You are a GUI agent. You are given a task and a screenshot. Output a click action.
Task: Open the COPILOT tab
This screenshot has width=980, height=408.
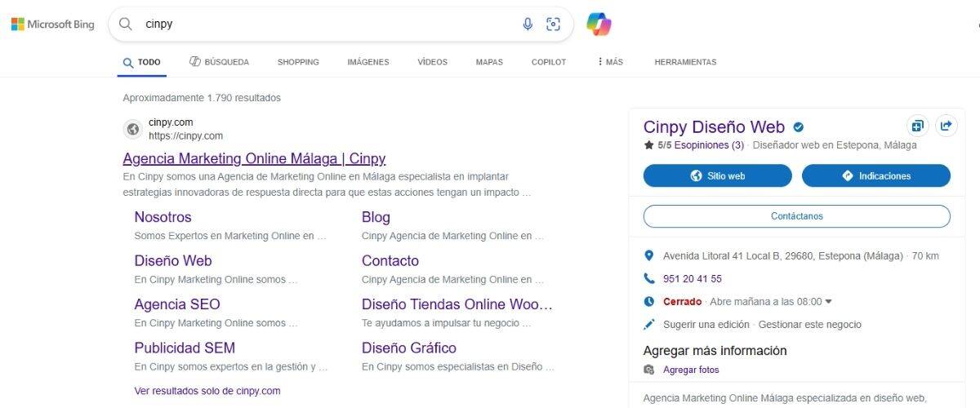(549, 62)
